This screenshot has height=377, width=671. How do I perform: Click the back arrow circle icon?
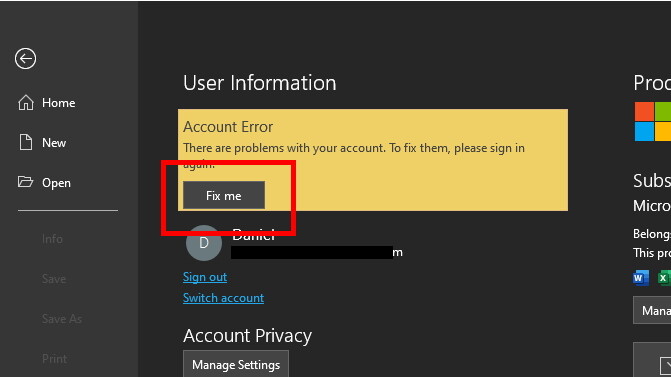(25, 58)
